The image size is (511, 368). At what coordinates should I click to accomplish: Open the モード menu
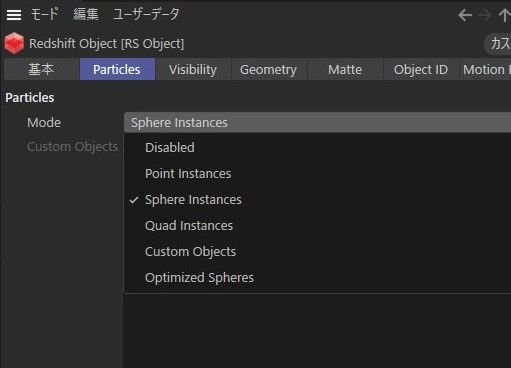[x=45, y=14]
